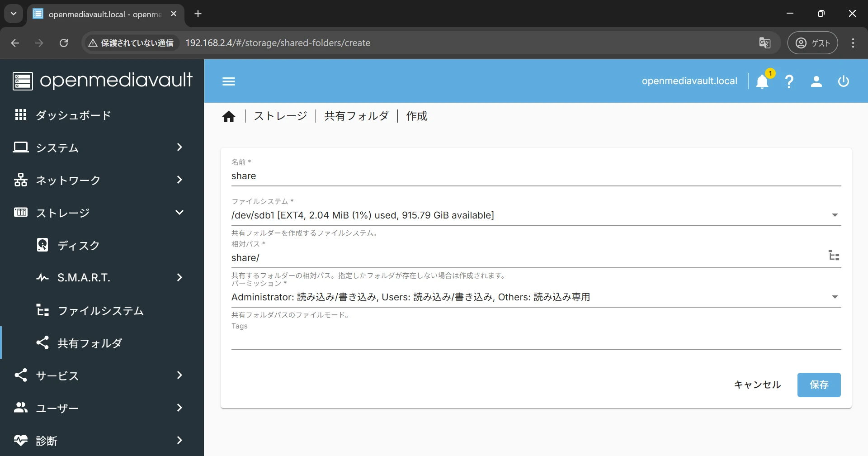Click the 名前 input containing share

pos(536,176)
